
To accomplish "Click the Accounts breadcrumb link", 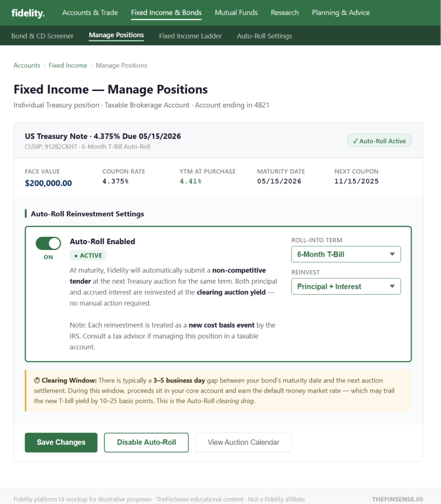I will pos(27,65).
